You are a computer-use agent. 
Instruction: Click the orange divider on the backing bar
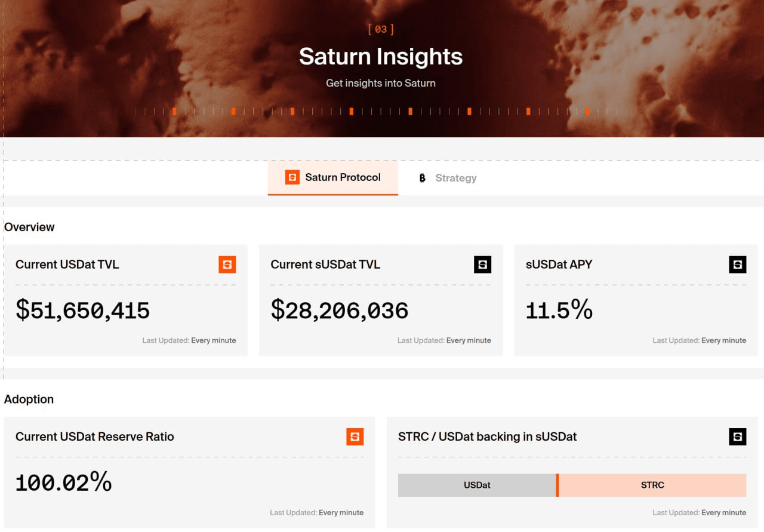(x=557, y=485)
